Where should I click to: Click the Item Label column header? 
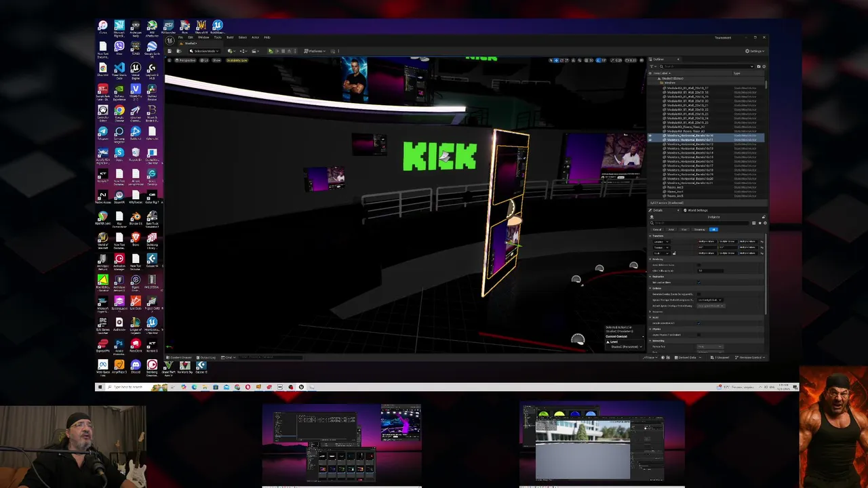(x=661, y=73)
